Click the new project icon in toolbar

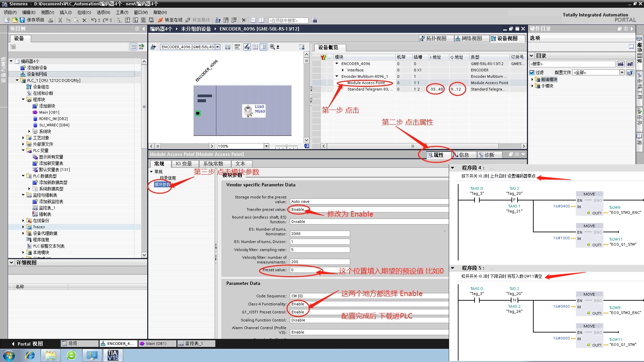tap(7, 20)
